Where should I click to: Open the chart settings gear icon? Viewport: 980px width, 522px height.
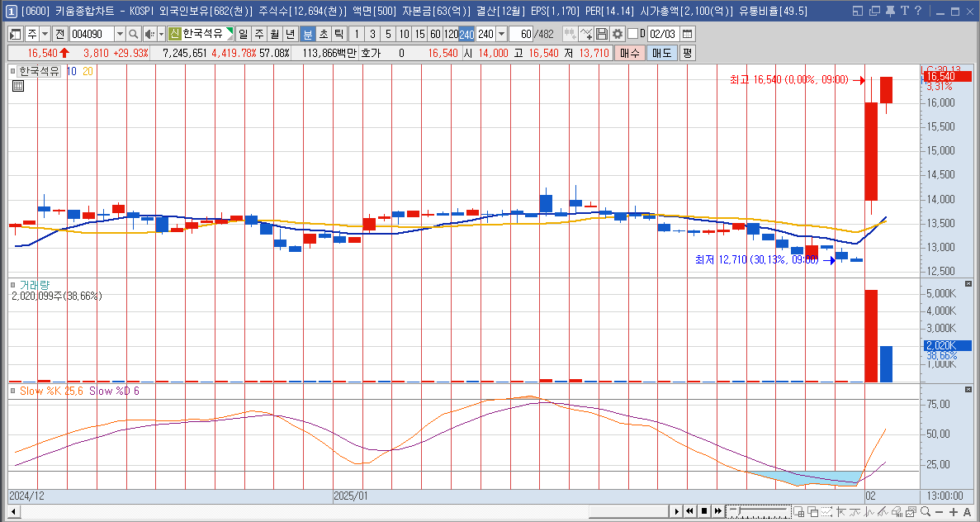click(618, 34)
